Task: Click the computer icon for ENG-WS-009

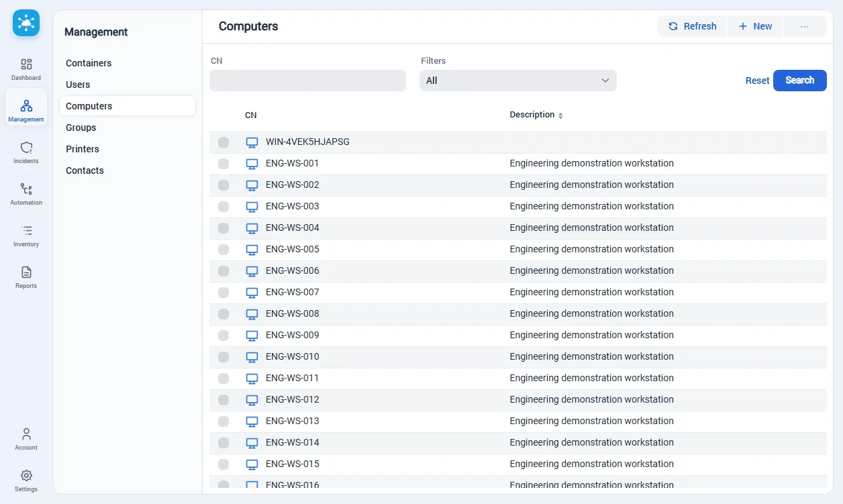Action: click(252, 336)
